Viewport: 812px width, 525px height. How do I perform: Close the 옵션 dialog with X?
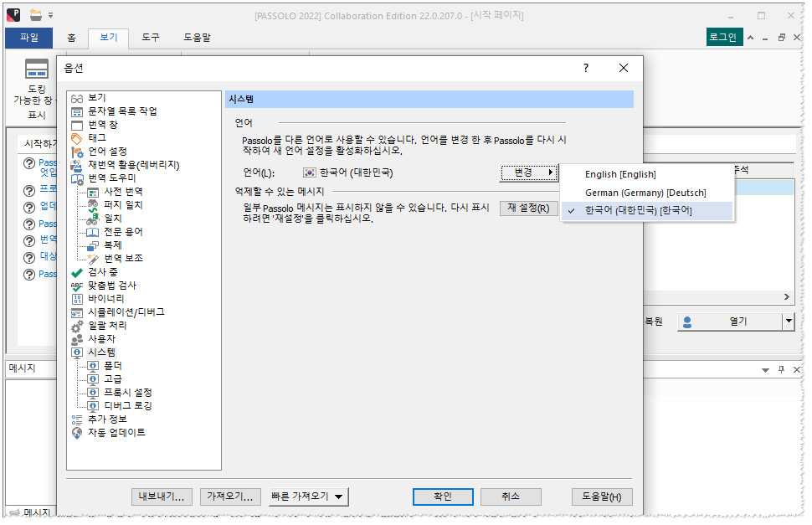pos(624,69)
